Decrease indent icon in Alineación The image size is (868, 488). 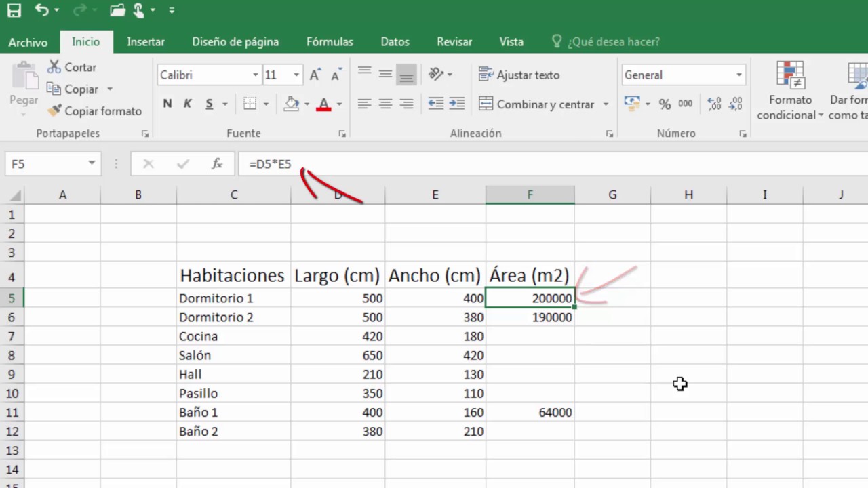pyautogui.click(x=436, y=104)
